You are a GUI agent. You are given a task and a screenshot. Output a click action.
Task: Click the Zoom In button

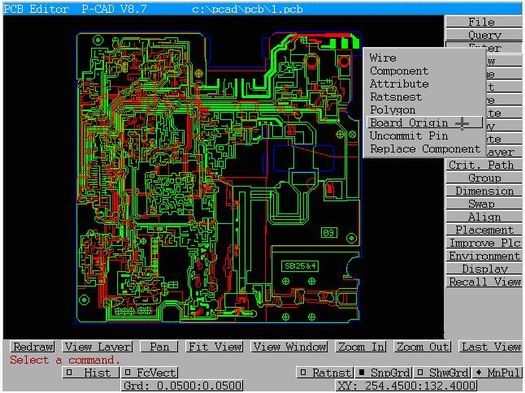[361, 347]
